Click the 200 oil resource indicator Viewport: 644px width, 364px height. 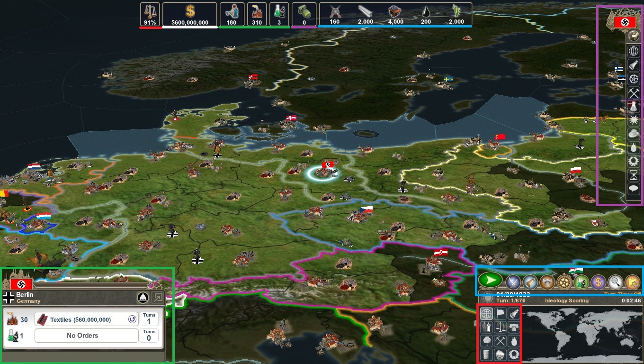[x=427, y=15]
